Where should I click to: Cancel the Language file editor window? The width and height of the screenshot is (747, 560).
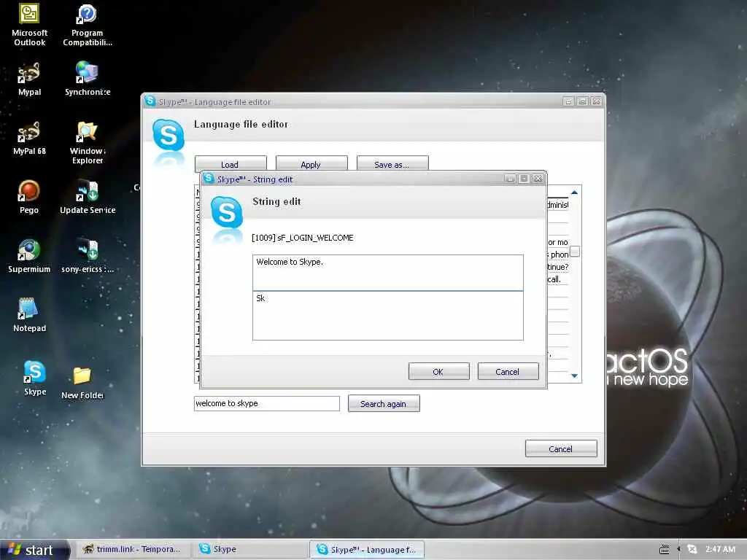(561, 448)
